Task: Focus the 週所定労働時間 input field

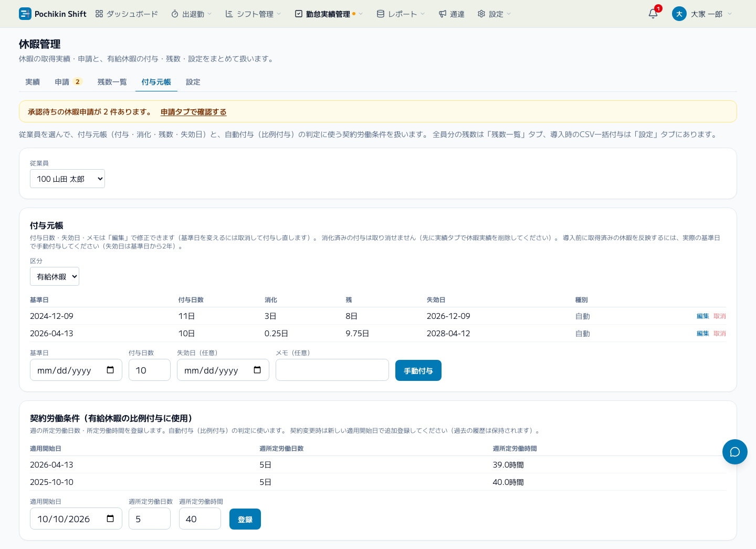Action: pos(200,519)
